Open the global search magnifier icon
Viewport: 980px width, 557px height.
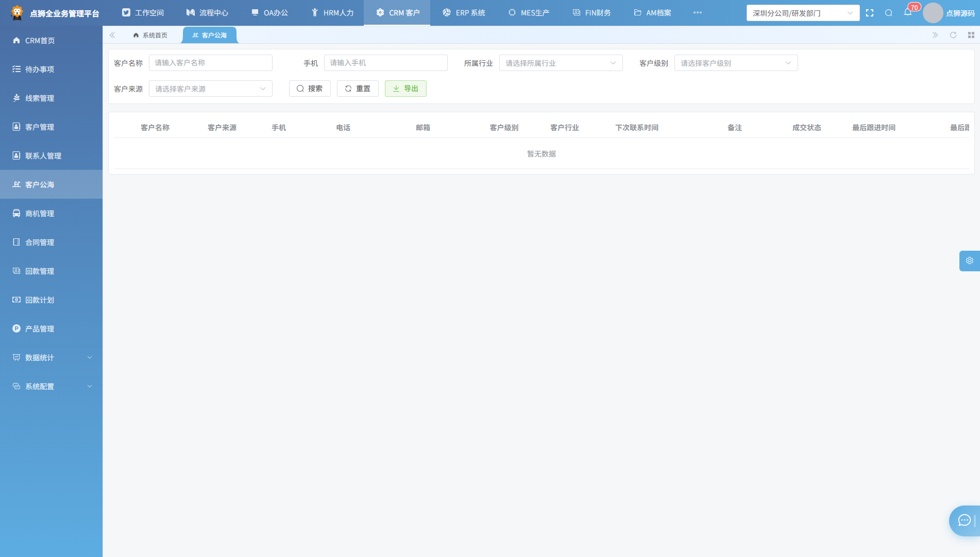(x=889, y=13)
